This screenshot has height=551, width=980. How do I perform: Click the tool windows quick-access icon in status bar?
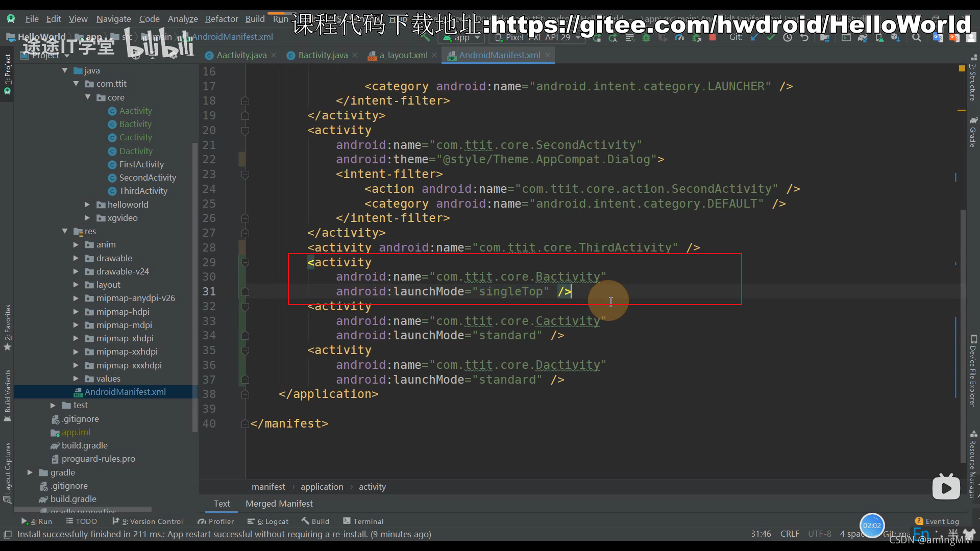(x=8, y=534)
